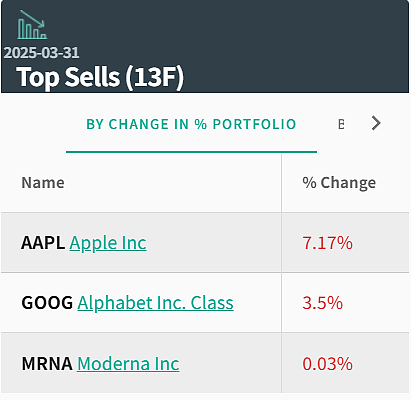Click the right chevron to show more tabs
The image size is (411, 400).
(376, 123)
